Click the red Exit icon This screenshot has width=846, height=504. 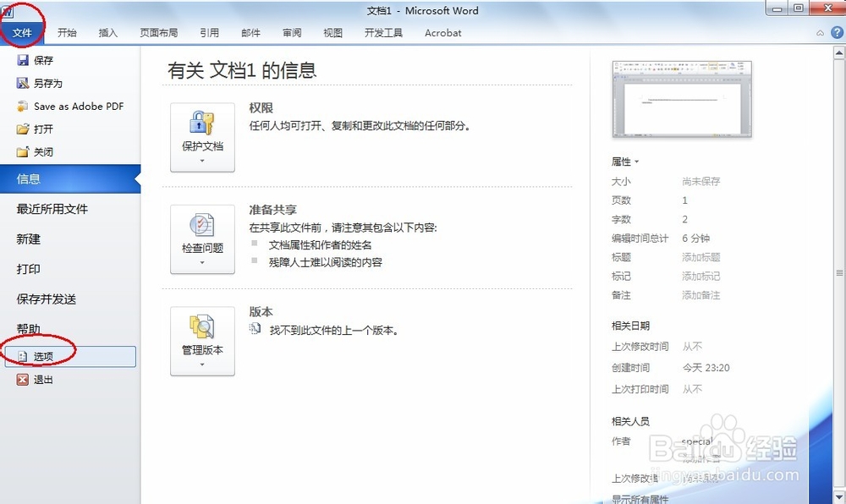(23, 380)
